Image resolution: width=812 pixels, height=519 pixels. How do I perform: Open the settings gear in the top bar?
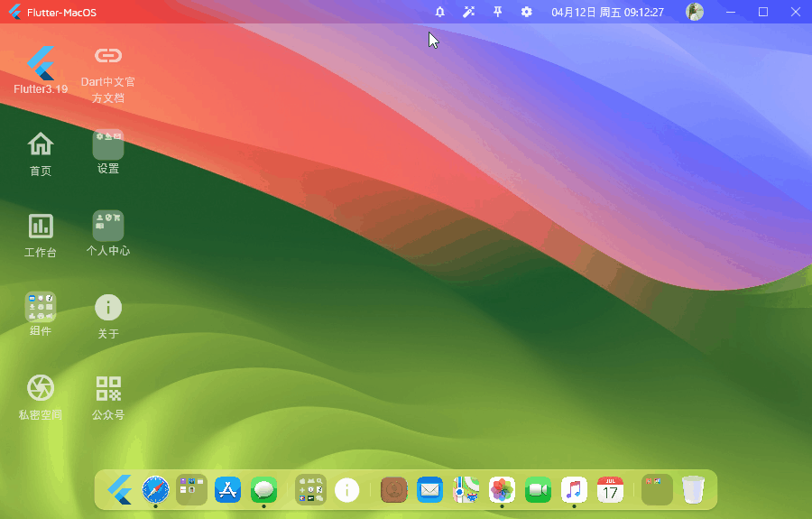tap(527, 12)
